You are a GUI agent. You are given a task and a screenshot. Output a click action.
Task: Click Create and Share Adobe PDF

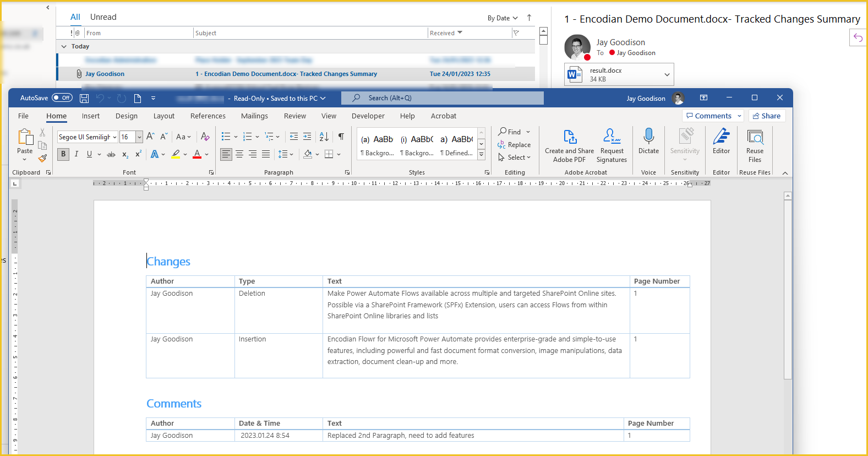coord(569,146)
